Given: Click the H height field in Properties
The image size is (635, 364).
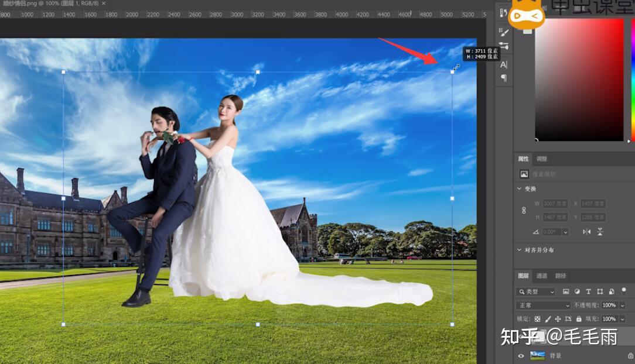Looking at the screenshot, I should click(554, 218).
